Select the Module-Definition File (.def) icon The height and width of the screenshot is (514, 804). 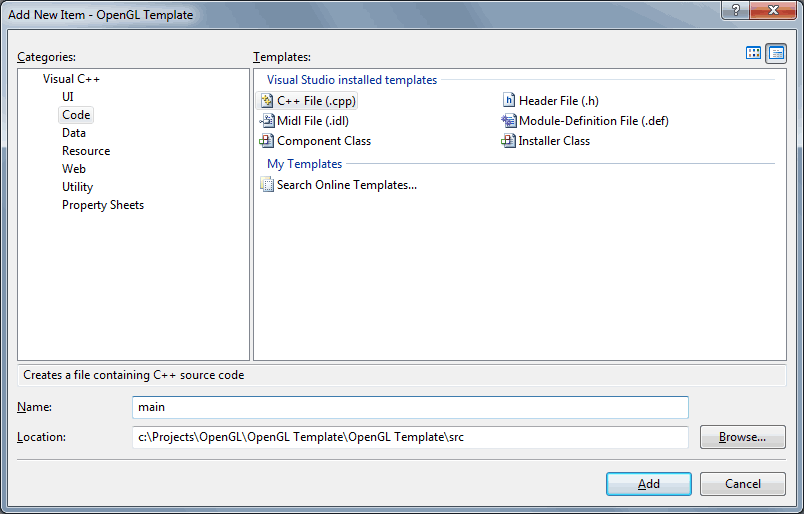(x=508, y=121)
